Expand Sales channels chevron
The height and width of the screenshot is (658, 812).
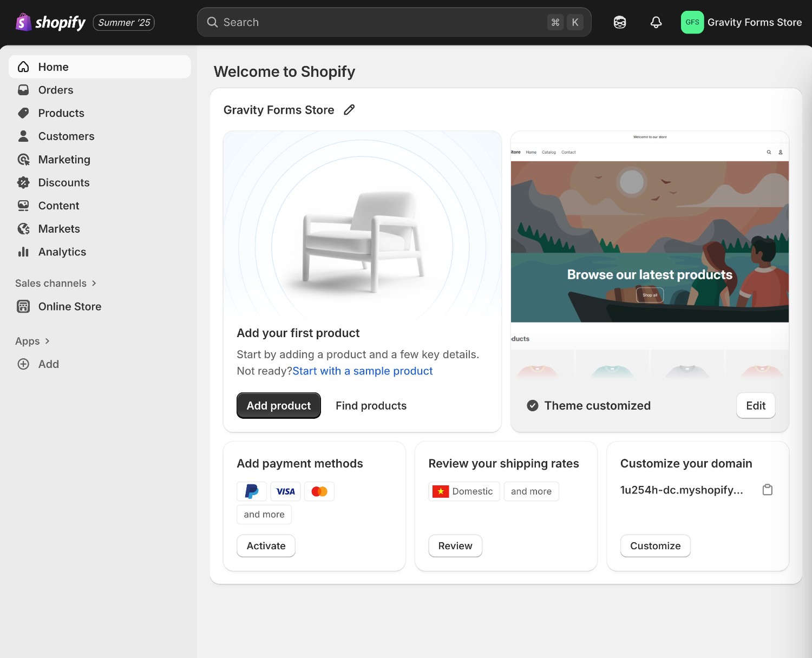pos(94,283)
